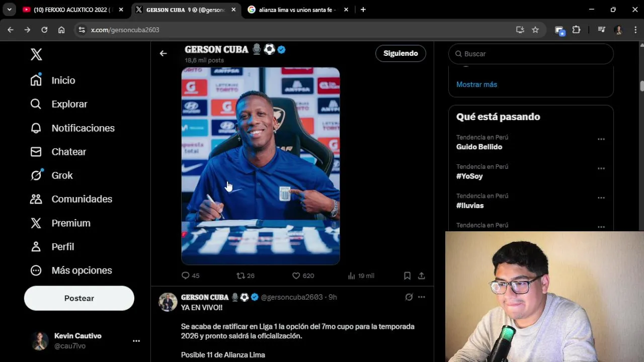Open Más opciones menu
The height and width of the screenshot is (362, 644).
click(x=71, y=270)
